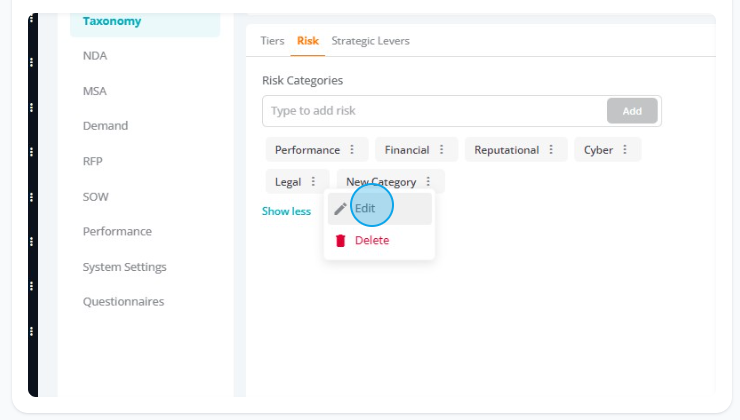Open the New Category chip's three-dot menu
740x420 pixels.
[x=428, y=182]
